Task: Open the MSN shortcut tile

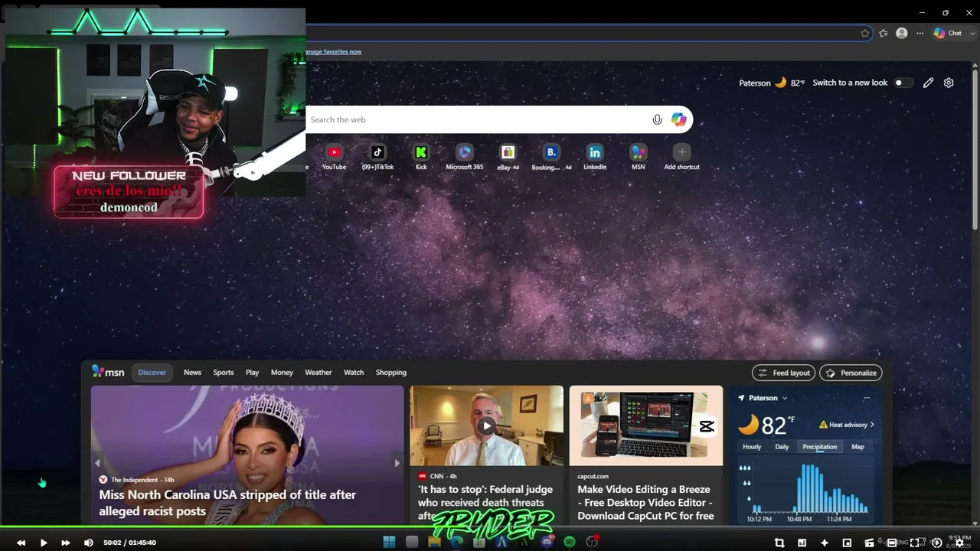Action: pyautogui.click(x=639, y=156)
